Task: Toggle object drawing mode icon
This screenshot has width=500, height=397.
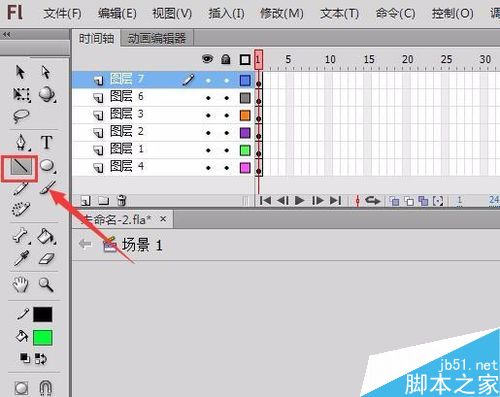Action: (x=21, y=387)
